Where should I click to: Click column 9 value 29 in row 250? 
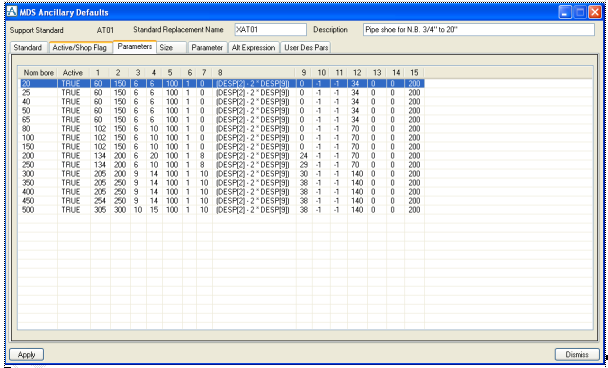[x=304, y=165]
